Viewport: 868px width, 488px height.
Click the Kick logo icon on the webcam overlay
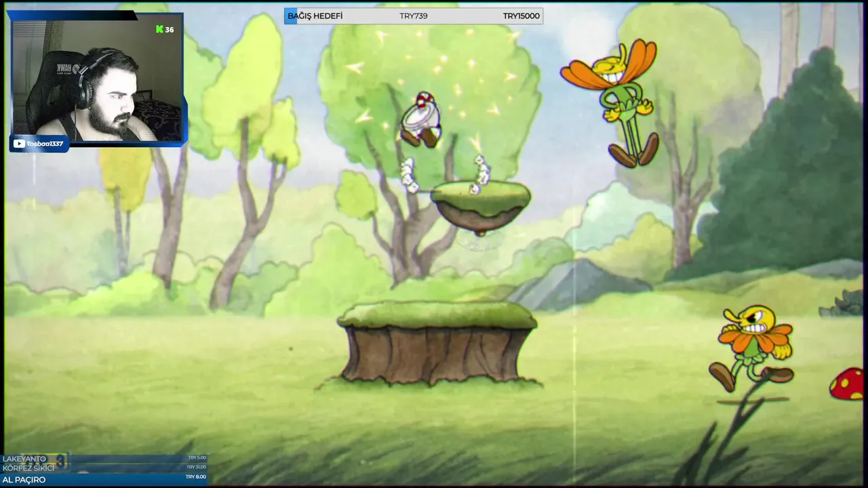pyautogui.click(x=159, y=29)
